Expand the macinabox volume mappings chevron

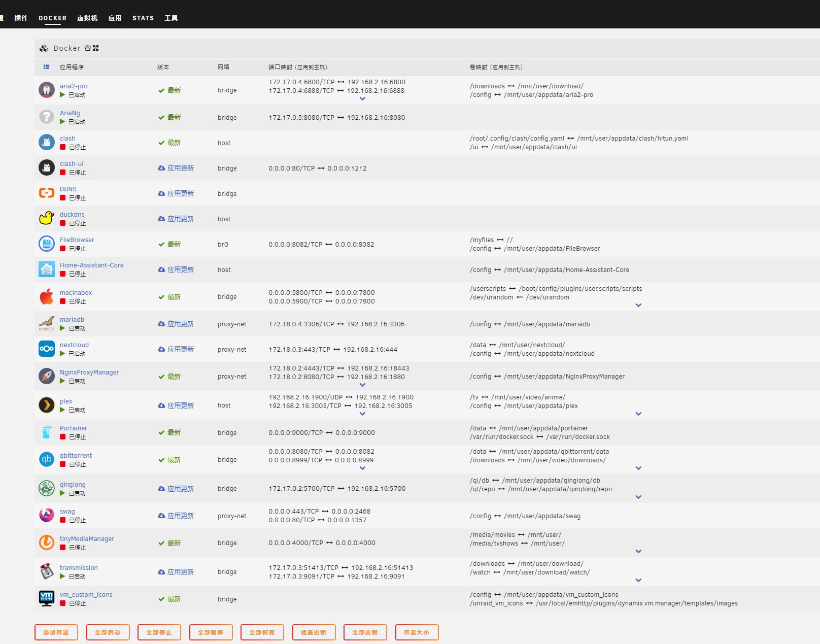click(638, 306)
